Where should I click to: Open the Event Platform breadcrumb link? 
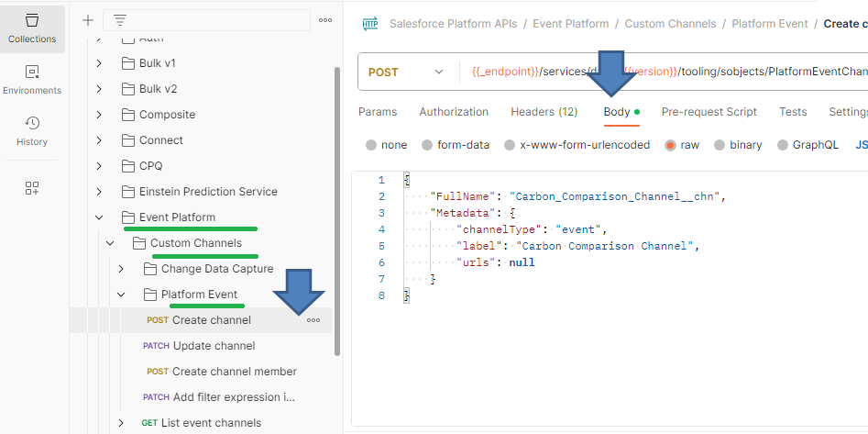click(571, 24)
